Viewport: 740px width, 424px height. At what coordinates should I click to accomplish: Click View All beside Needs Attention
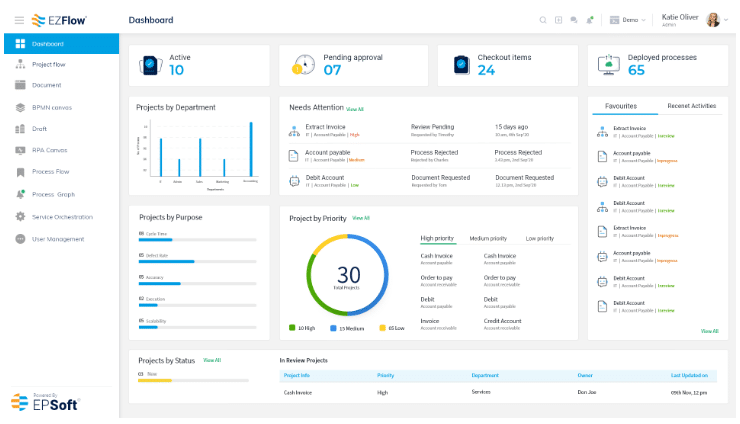(x=355, y=109)
